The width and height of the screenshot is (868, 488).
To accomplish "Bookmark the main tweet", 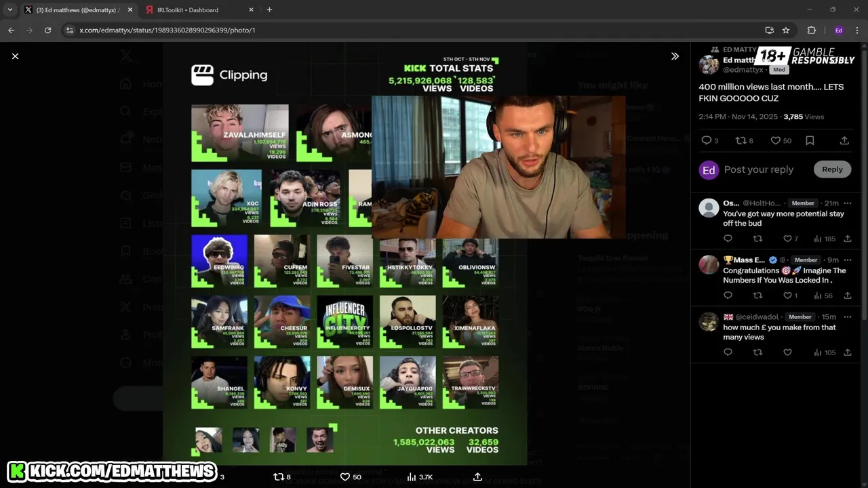I will point(810,140).
